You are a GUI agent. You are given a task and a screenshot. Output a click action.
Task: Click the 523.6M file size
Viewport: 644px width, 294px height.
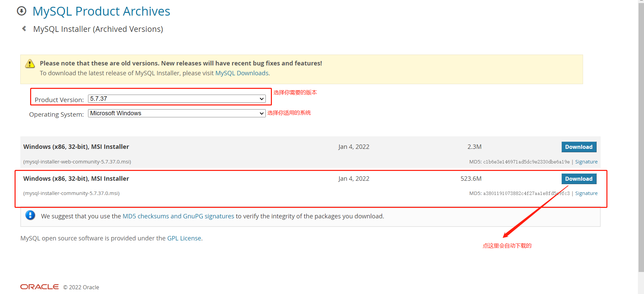tap(471, 179)
